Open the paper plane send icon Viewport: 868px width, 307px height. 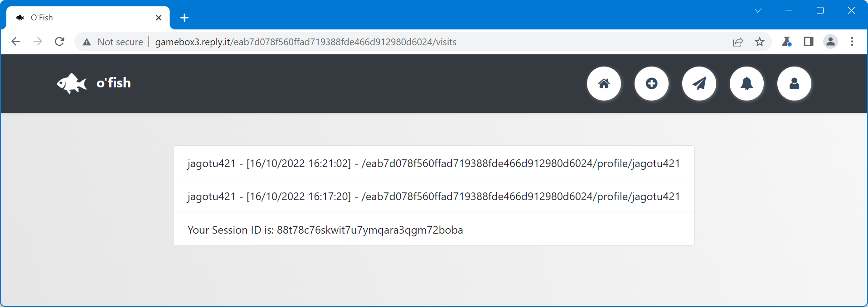(699, 83)
